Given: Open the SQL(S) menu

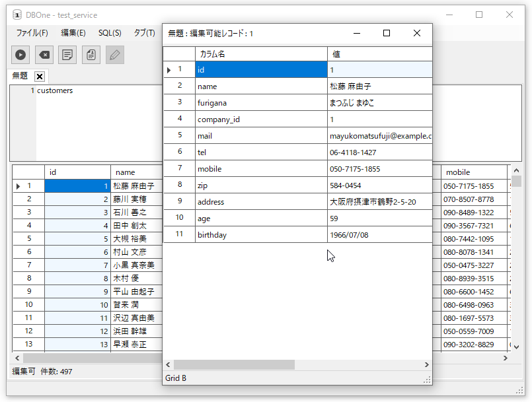Looking at the screenshot, I should [x=110, y=33].
